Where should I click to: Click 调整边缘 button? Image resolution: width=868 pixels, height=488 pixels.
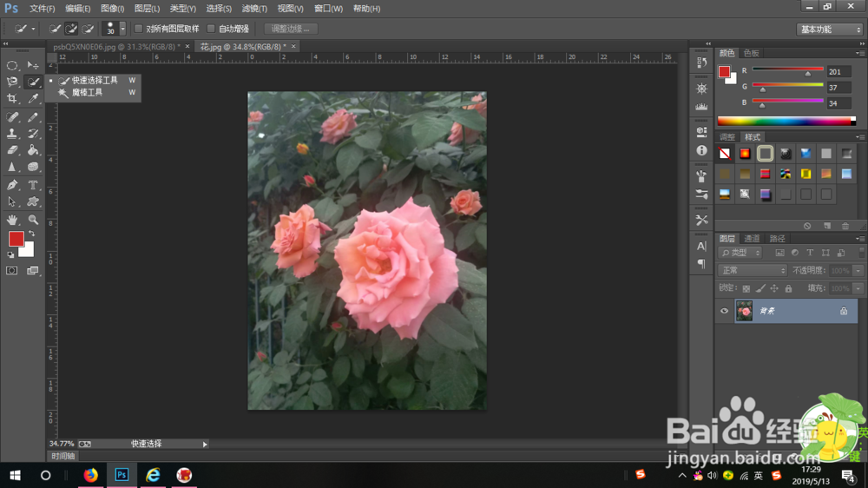290,29
